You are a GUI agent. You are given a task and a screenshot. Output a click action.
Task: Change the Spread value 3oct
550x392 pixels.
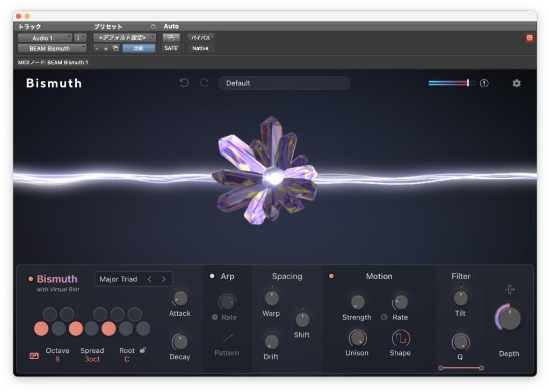pyautogui.click(x=92, y=359)
